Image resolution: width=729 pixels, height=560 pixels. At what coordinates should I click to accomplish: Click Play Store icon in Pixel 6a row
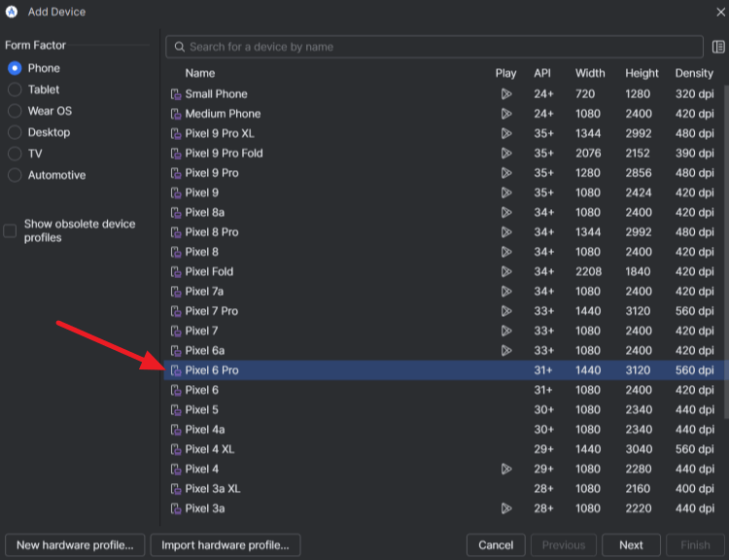point(506,350)
